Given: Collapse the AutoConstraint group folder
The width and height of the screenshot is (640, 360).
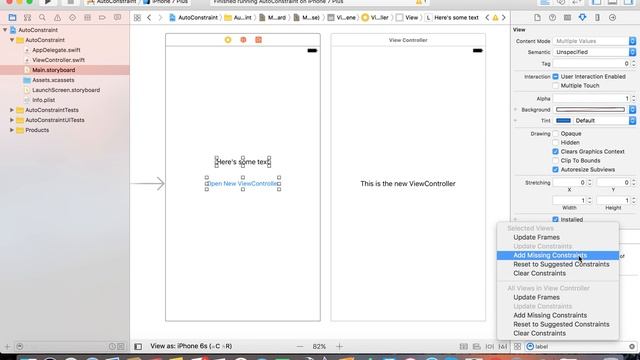Looking at the screenshot, I should coord(12,40).
